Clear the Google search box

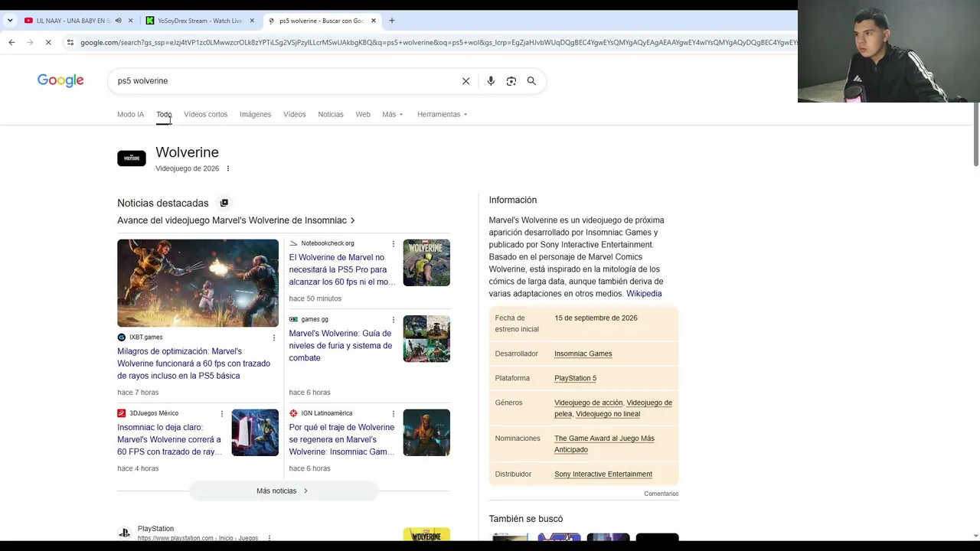click(x=465, y=81)
